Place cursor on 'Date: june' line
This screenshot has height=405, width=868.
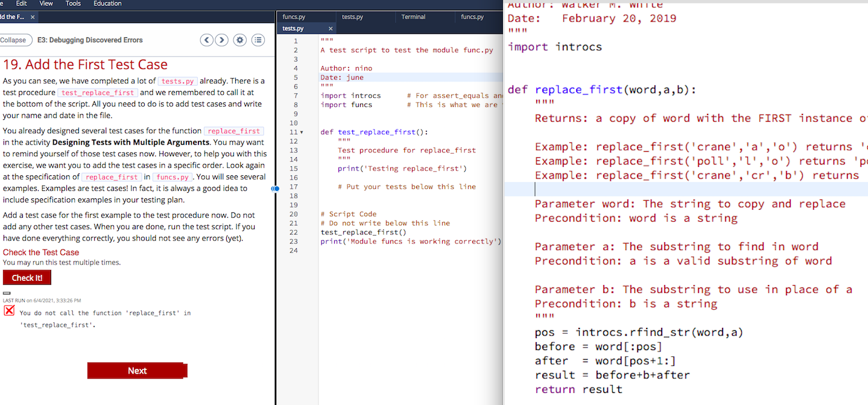342,78
